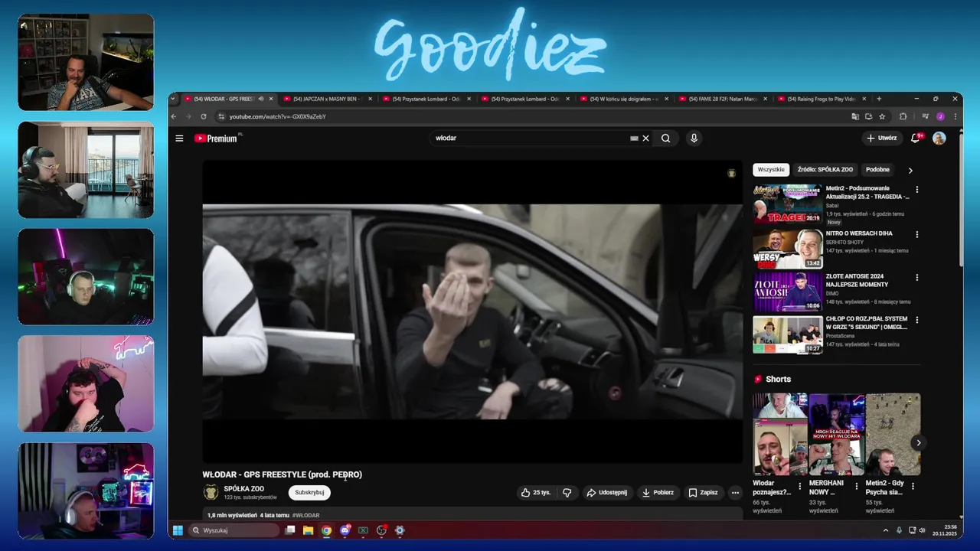Open #WŁODAR hashtag link
980x551 pixels.
click(306, 516)
